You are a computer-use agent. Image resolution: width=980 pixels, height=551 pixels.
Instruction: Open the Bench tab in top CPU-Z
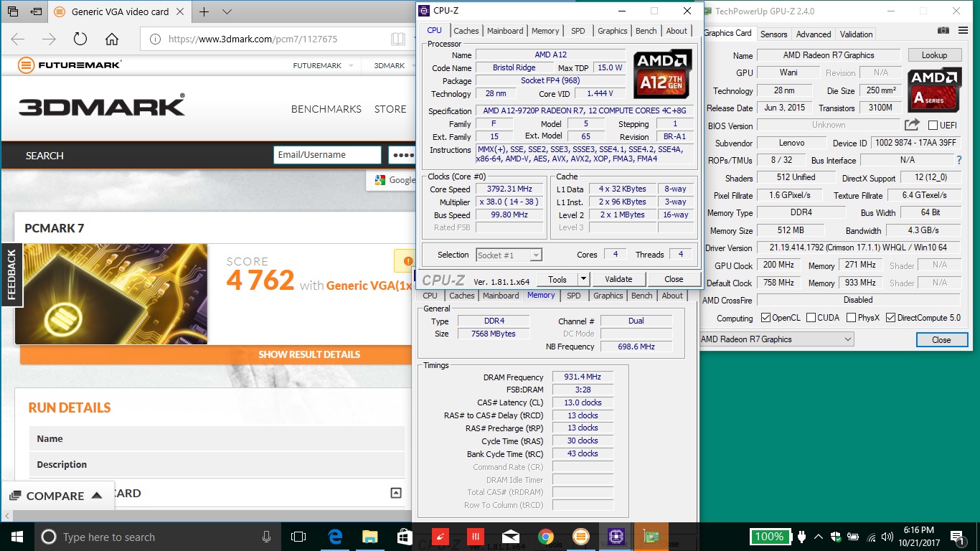click(646, 31)
